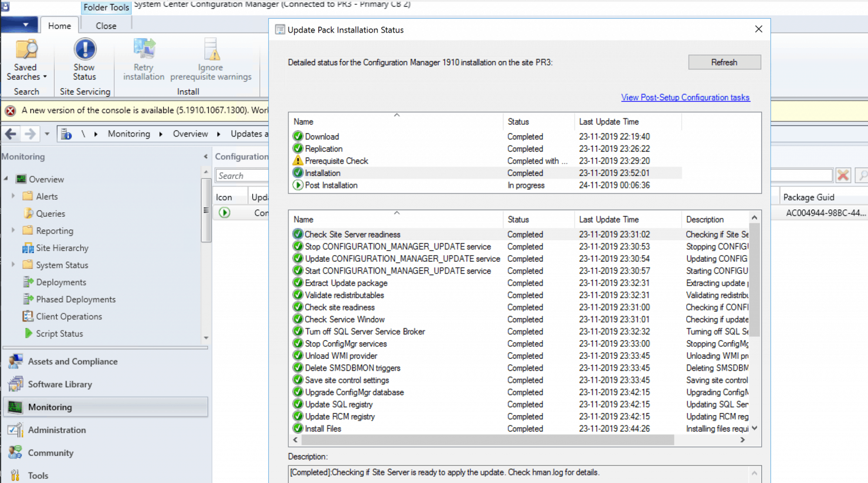Expand the System Status tree node
Viewport: 868px width, 483px height.
[x=13, y=265]
